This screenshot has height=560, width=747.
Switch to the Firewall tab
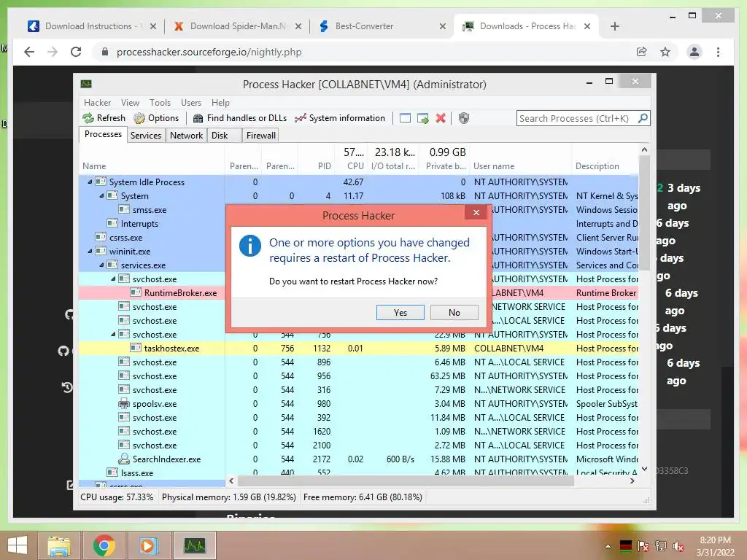[260, 136]
